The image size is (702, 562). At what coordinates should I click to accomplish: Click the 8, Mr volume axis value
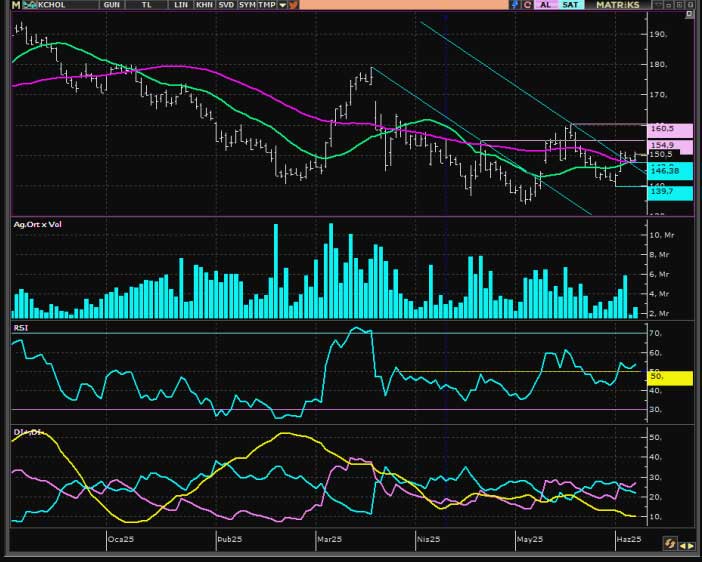coord(659,255)
